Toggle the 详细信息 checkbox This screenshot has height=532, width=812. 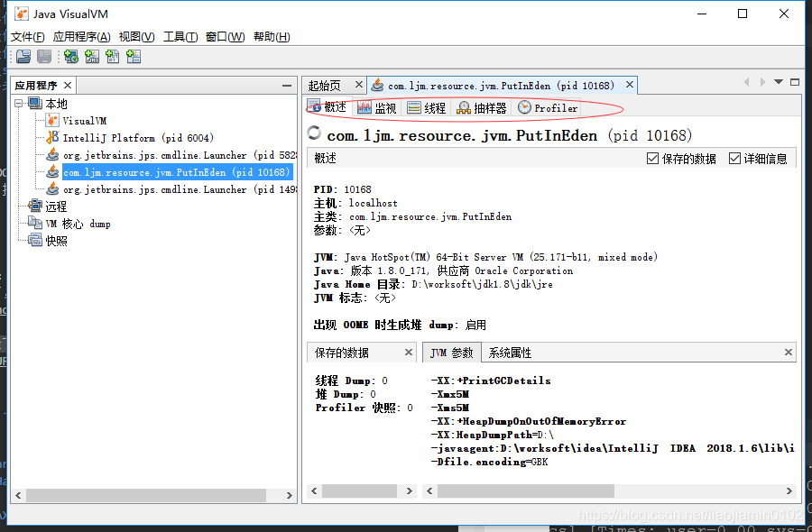tap(734, 159)
